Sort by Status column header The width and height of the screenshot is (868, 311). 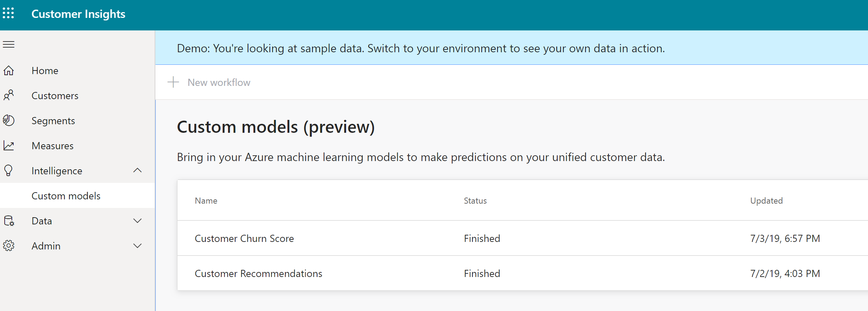pos(475,200)
